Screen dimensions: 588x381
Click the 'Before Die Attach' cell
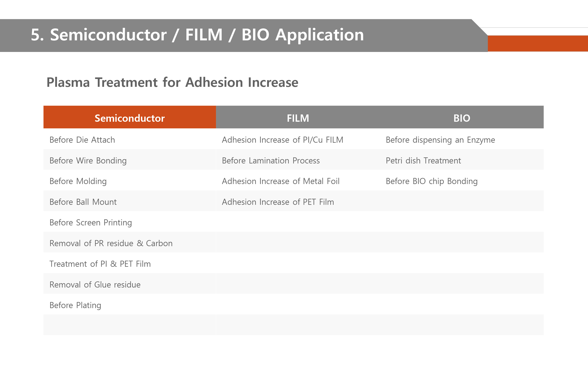(x=82, y=140)
